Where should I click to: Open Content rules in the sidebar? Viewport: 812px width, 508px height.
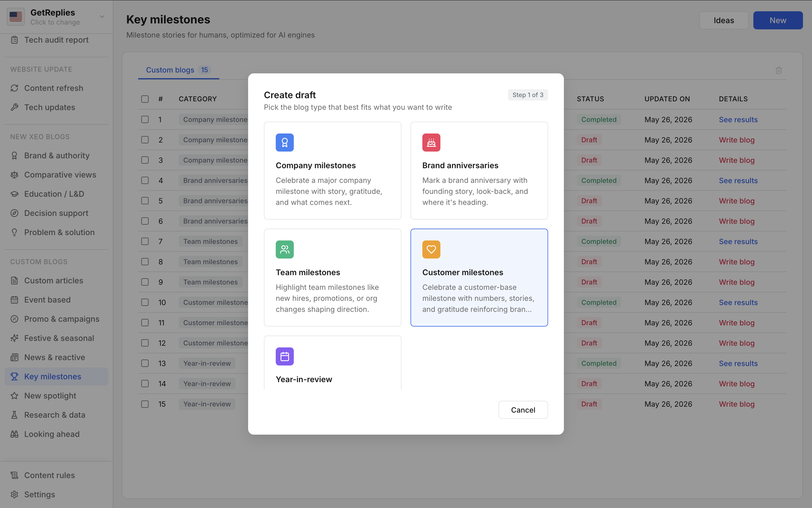click(56, 475)
